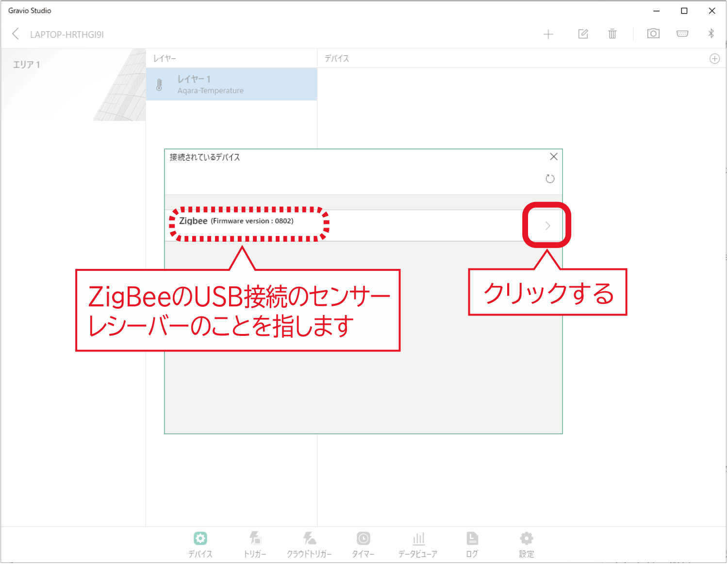Click the レイヤー column header

coord(165,58)
